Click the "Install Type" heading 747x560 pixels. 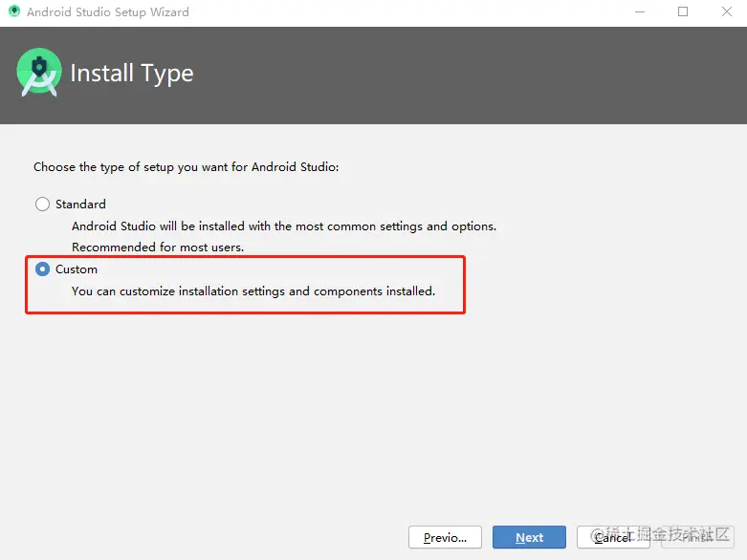point(132,74)
